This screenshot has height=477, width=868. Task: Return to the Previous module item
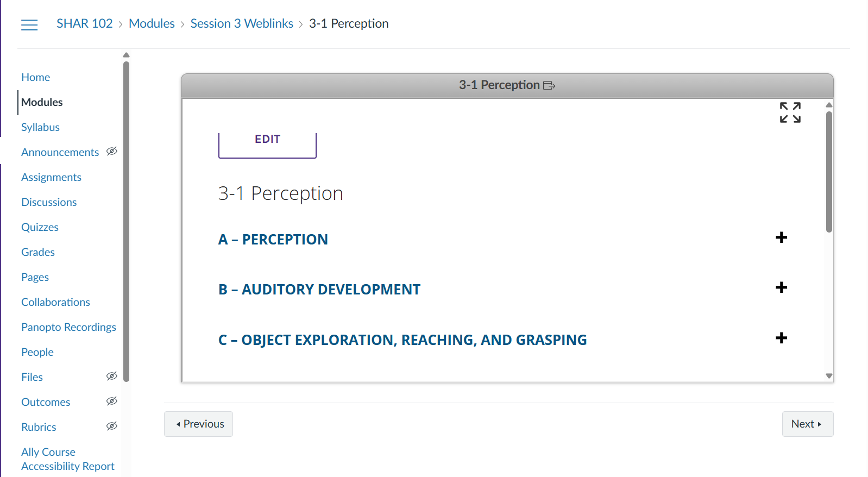[199, 424]
